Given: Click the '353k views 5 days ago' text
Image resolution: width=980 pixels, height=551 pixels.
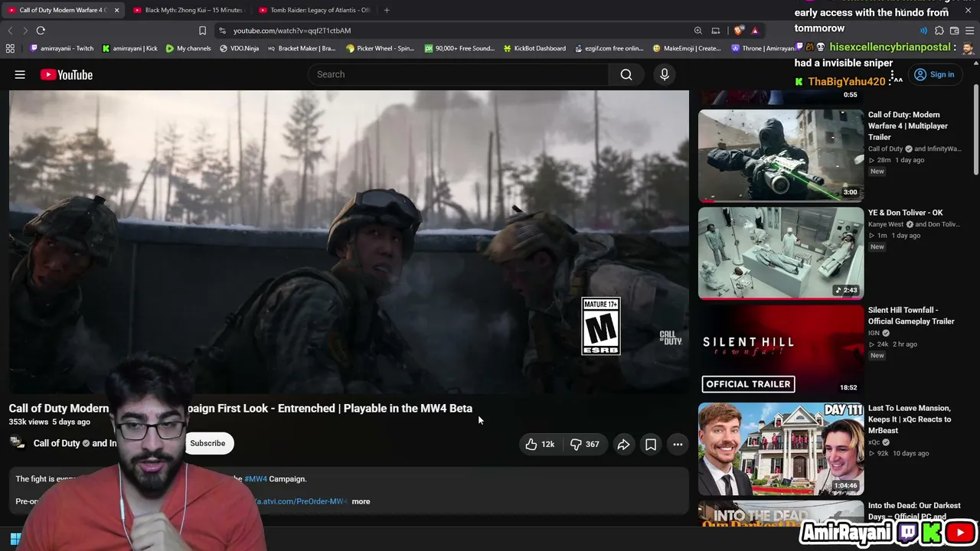Looking at the screenshot, I should pyautogui.click(x=50, y=422).
